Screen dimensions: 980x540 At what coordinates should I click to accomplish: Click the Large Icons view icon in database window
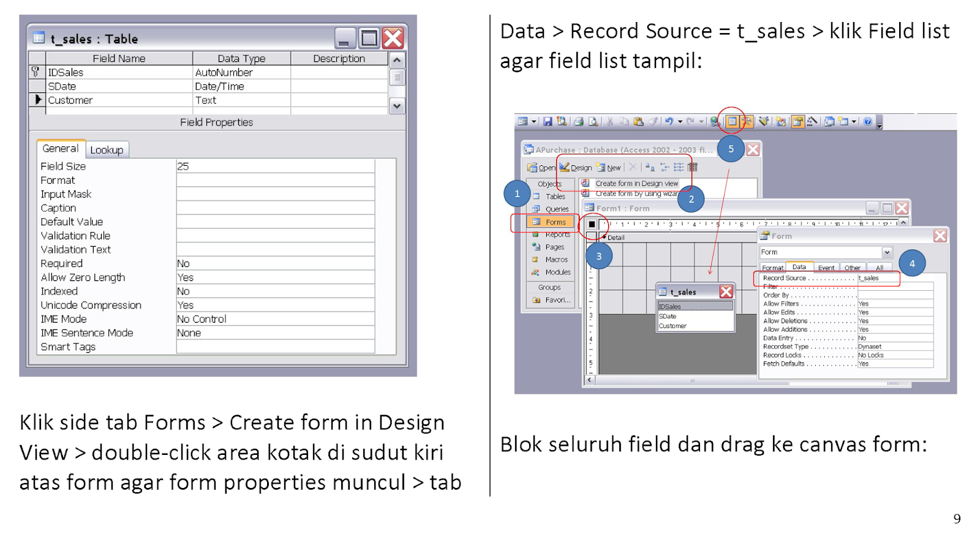(x=650, y=167)
